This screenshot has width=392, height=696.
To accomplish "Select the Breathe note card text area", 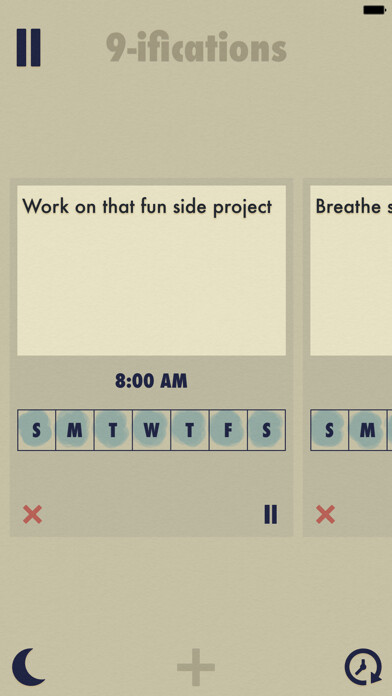I will tap(351, 270).
